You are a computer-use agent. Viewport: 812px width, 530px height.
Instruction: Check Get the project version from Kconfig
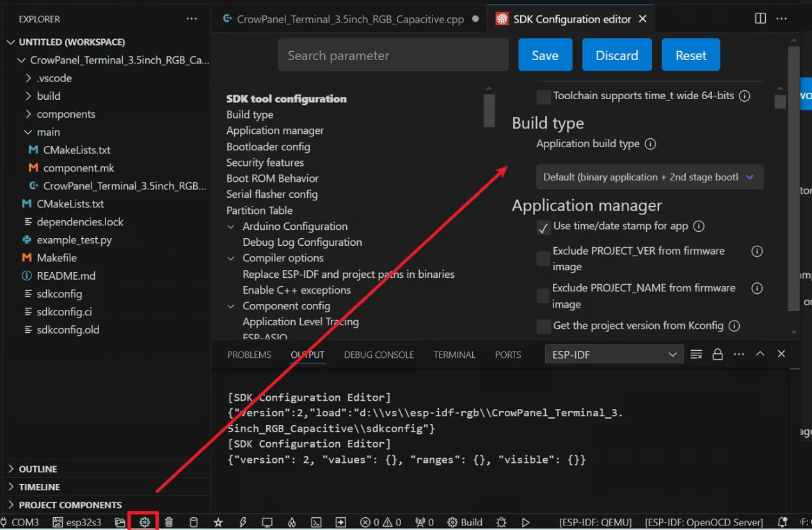(543, 326)
